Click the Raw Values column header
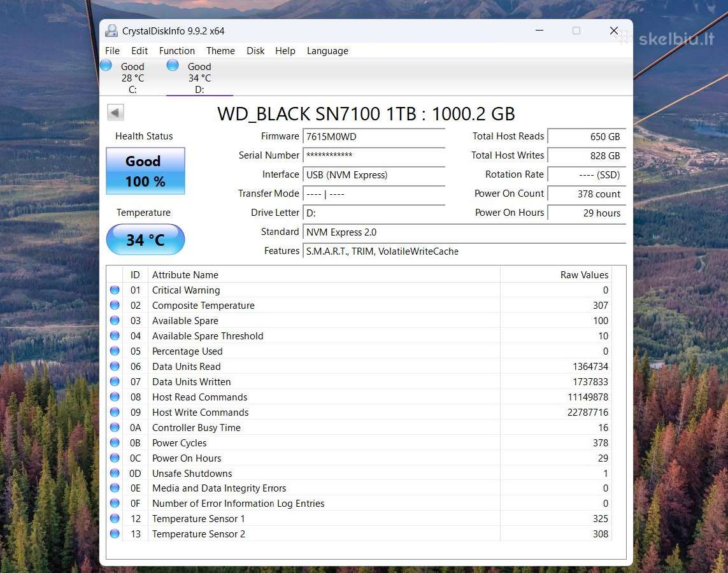Screen dimensions: 728x573 [556, 274]
